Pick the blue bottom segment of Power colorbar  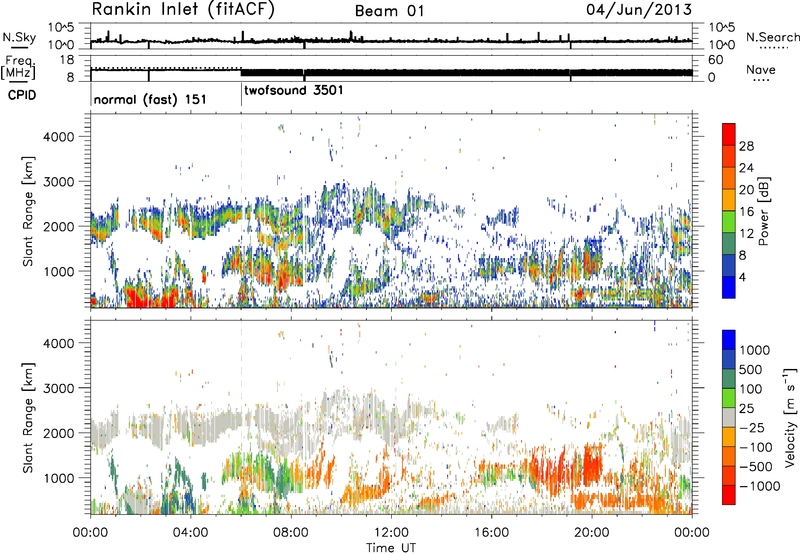point(729,287)
